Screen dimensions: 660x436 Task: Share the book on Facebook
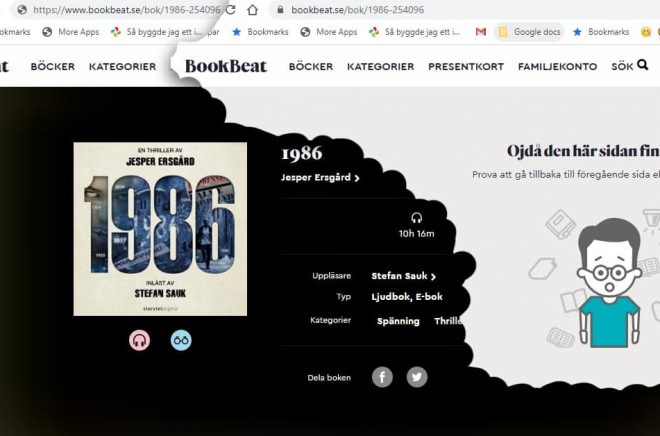click(382, 377)
